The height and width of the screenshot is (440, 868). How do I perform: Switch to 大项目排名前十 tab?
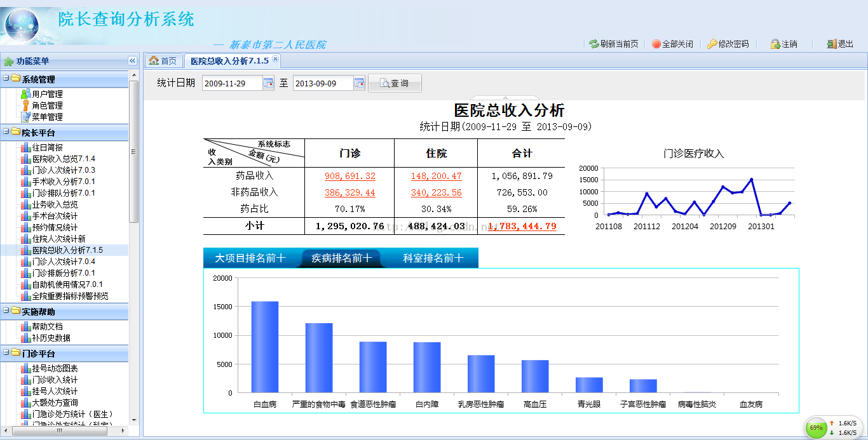tap(250, 258)
